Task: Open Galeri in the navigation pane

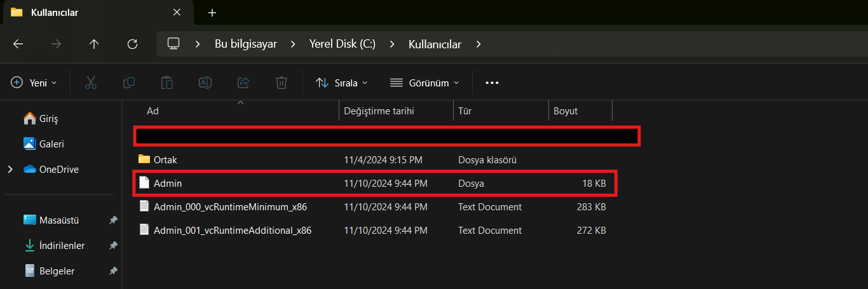Action: pos(51,144)
